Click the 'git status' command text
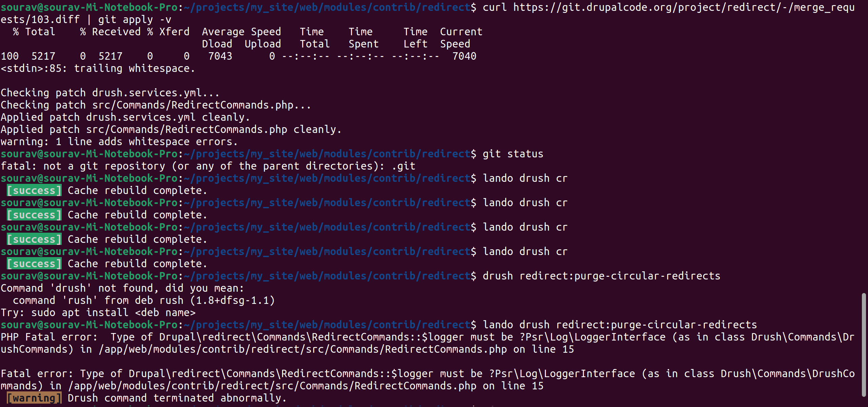This screenshot has width=868, height=407. pyautogui.click(x=513, y=154)
